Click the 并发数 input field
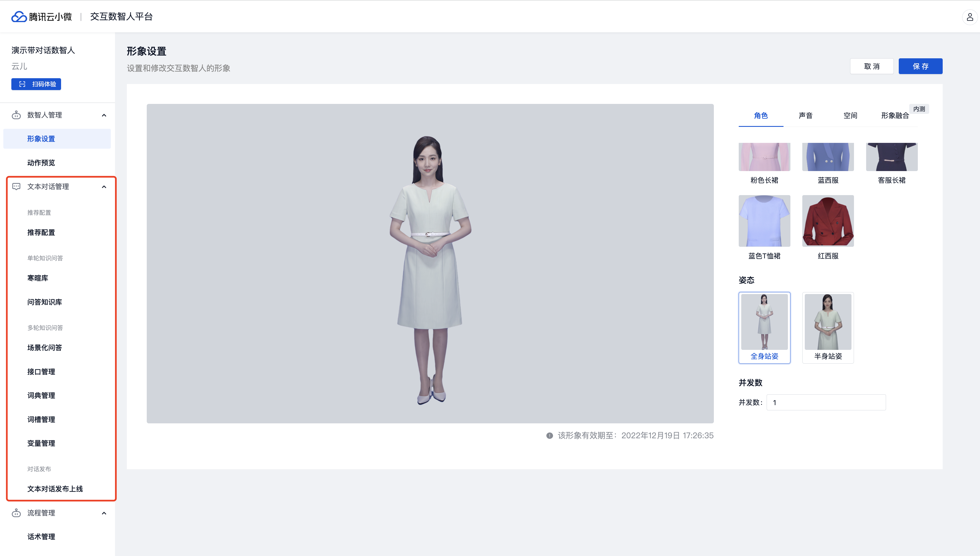Viewport: 980px width, 556px height. point(826,402)
